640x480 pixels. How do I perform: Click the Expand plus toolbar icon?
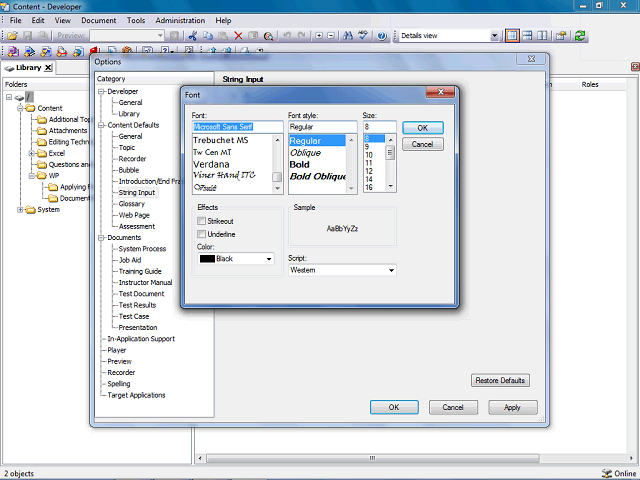point(319,36)
